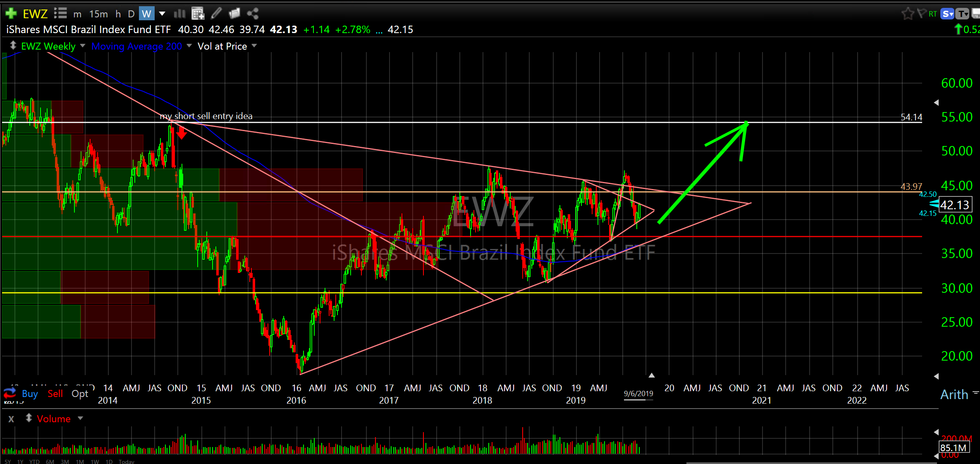Viewport: 980px width, 464px height.
Task: Click the Sell button
Action: [55, 394]
